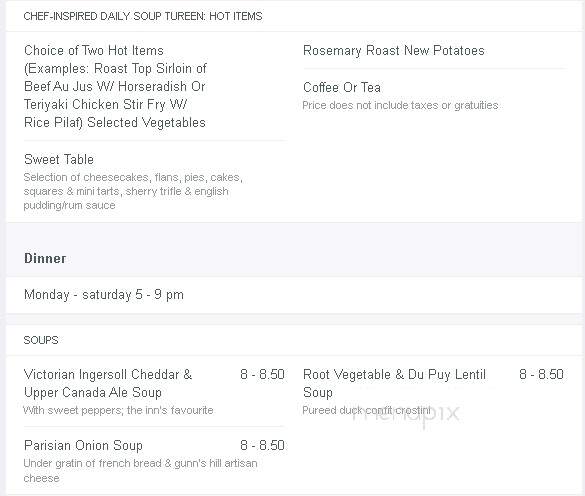Click the Sweet Table dessert description text

(x=133, y=191)
